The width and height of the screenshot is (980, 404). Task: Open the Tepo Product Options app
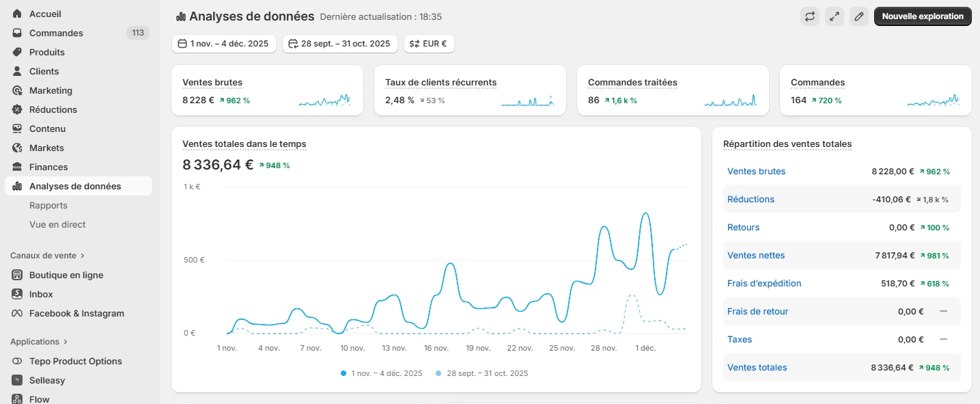click(75, 361)
